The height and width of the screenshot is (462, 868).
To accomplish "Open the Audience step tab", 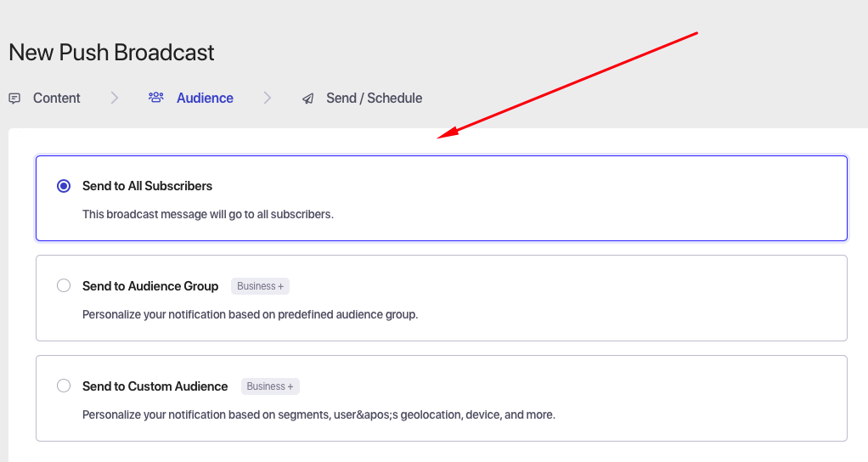I will pyautogui.click(x=205, y=99).
